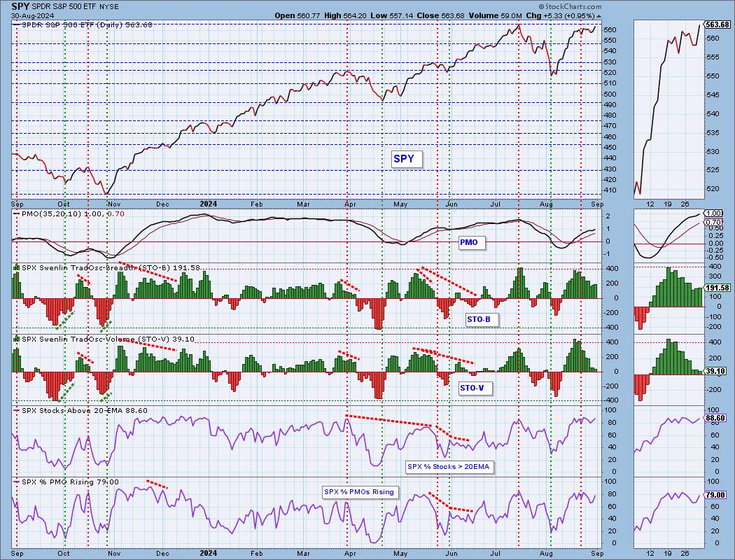Click the 563.68 last-price tag on zoom panel
This screenshot has width=735, height=560.
tap(717, 24)
